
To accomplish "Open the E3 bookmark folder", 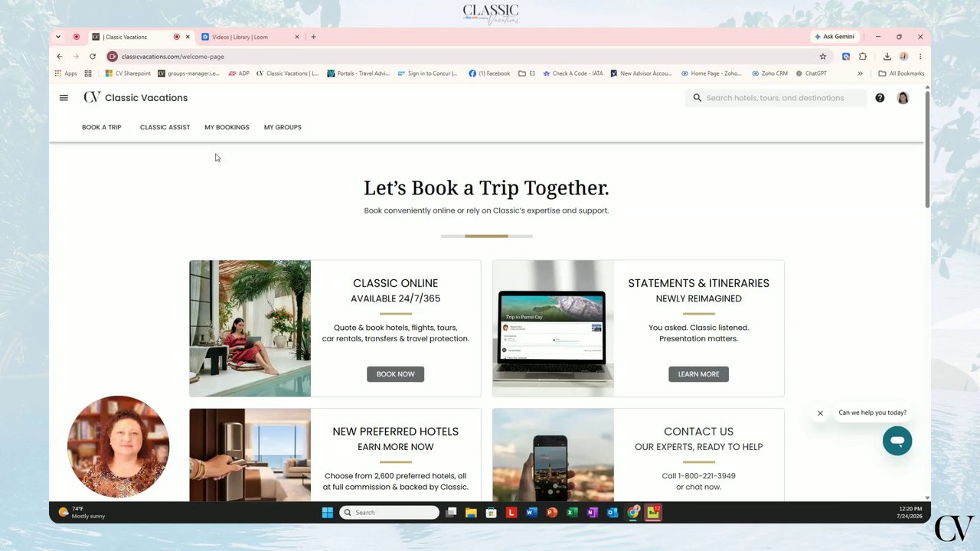I will pyautogui.click(x=527, y=73).
